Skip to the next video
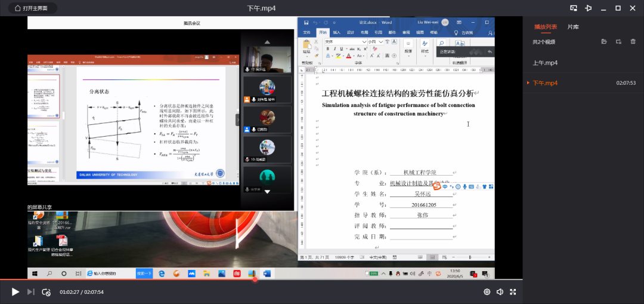This screenshot has width=644, height=304. (x=31, y=292)
